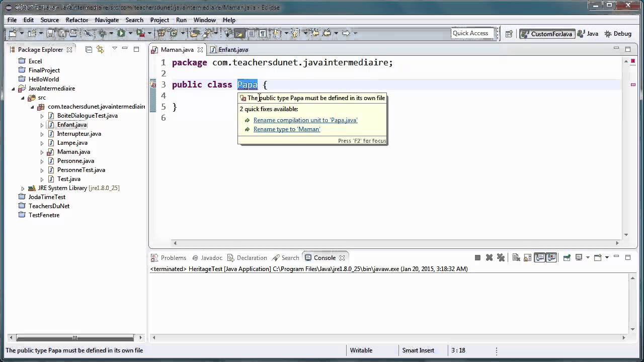
Task: Click 'Rename compilation unit to Papa.java' quick fix
Action: pyautogui.click(x=305, y=120)
